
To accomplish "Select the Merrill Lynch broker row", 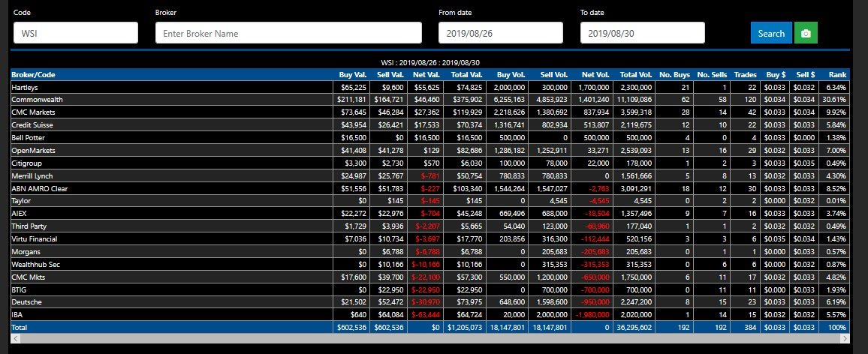I will 429,176.
